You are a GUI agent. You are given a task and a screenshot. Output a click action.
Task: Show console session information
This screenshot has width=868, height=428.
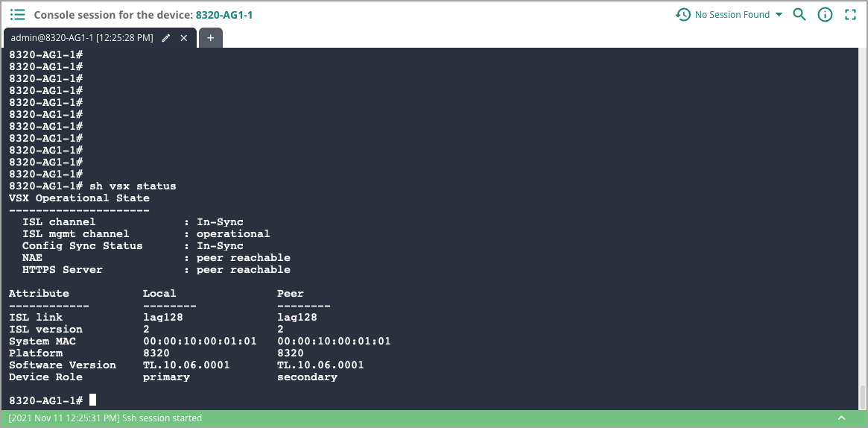825,15
